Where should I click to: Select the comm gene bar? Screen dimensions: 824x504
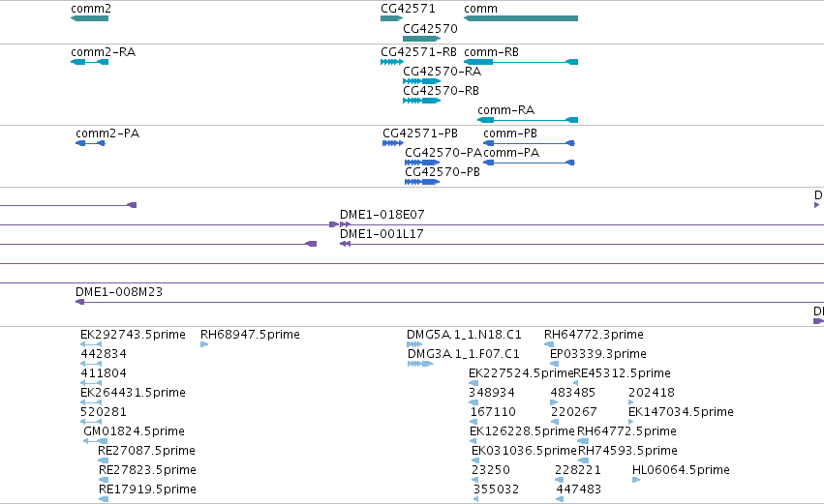pyautogui.click(x=521, y=18)
